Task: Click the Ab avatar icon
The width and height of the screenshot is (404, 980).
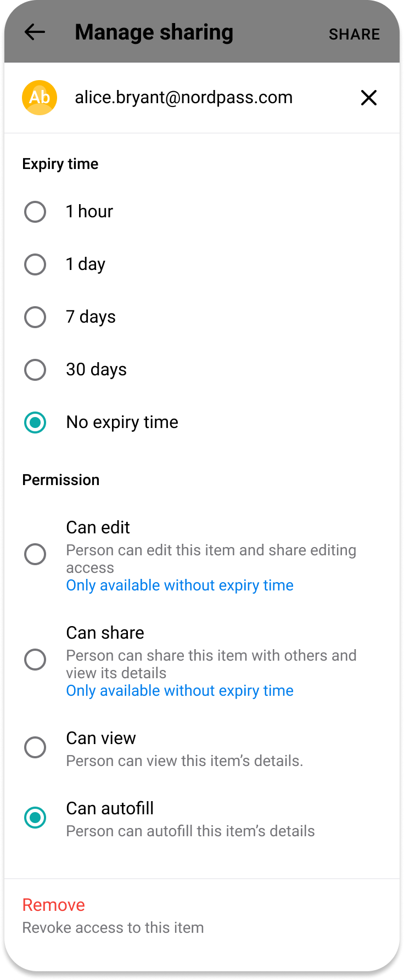Action: coord(40,98)
